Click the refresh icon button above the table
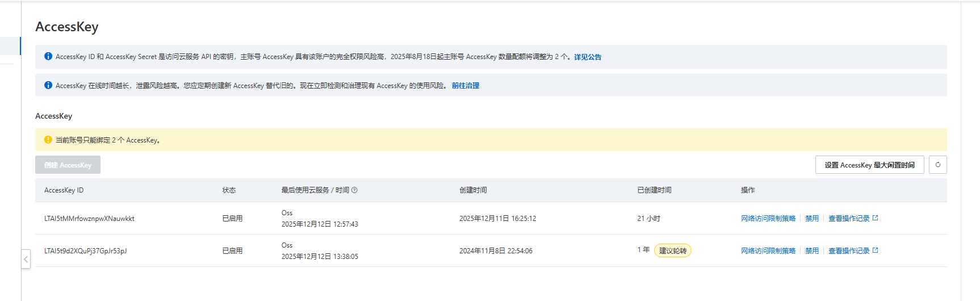Screen dimensions: 980x301 click(x=937, y=165)
